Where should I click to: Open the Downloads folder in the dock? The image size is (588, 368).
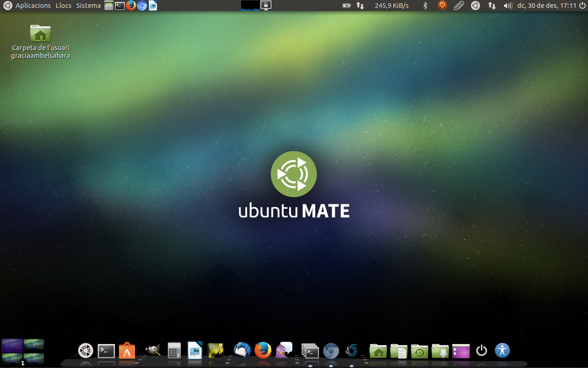[440, 351]
